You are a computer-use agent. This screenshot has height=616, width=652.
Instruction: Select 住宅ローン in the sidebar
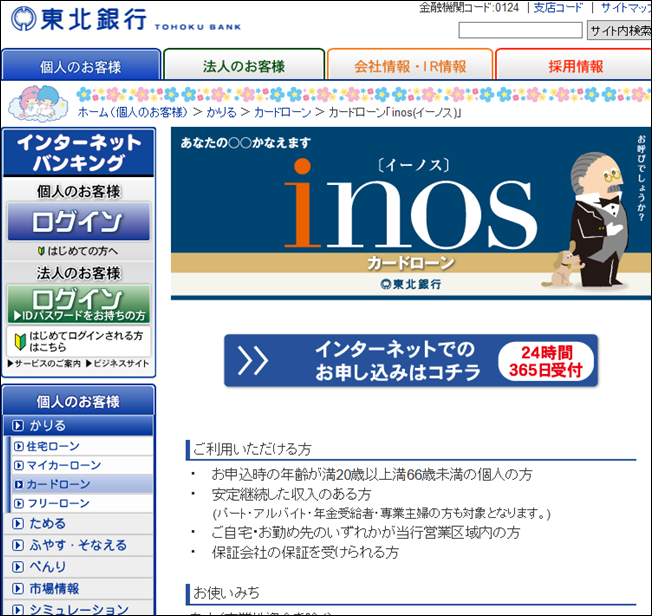pos(82,446)
